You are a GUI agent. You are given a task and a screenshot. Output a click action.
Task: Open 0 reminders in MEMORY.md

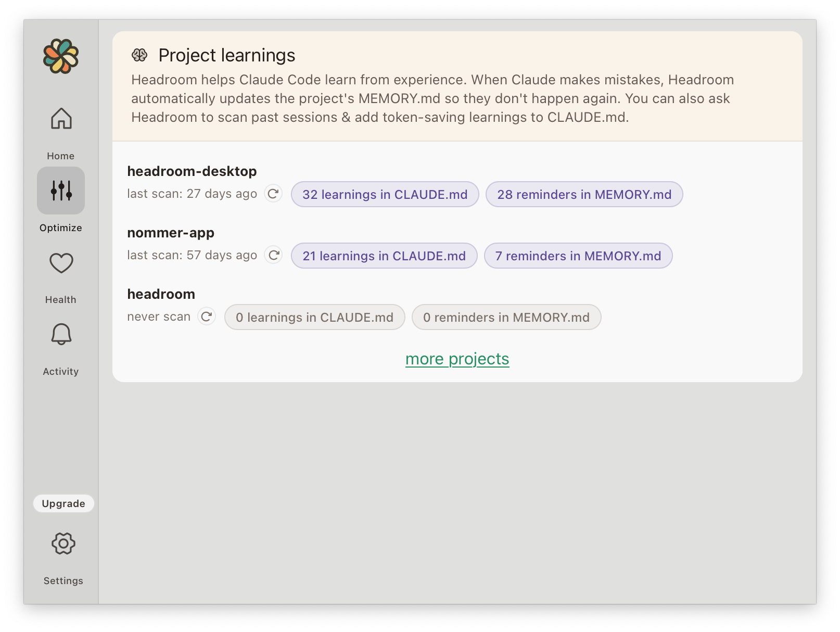click(506, 317)
